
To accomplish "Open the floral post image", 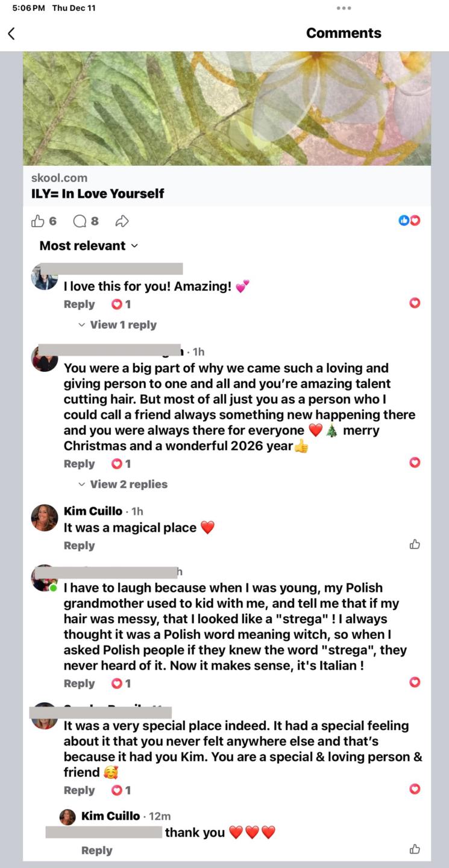I will [227, 108].
